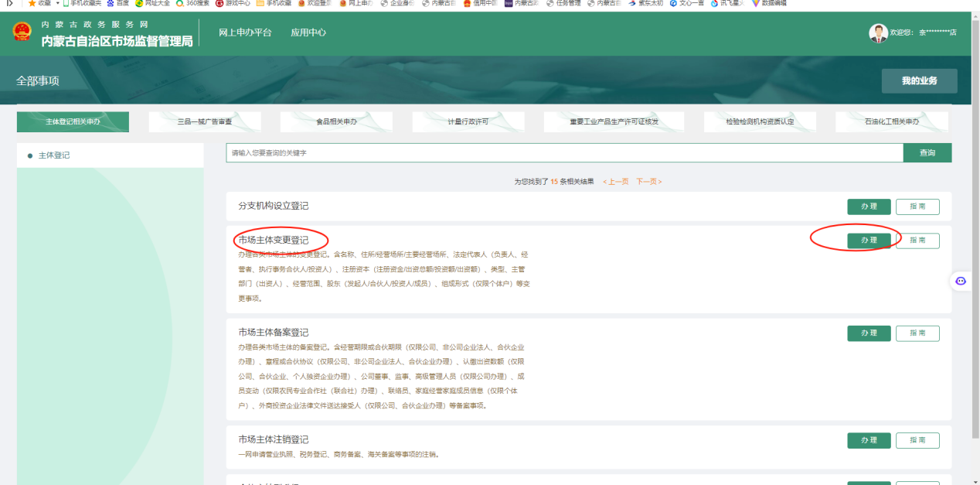Click the floating assistant robot icon

961,281
